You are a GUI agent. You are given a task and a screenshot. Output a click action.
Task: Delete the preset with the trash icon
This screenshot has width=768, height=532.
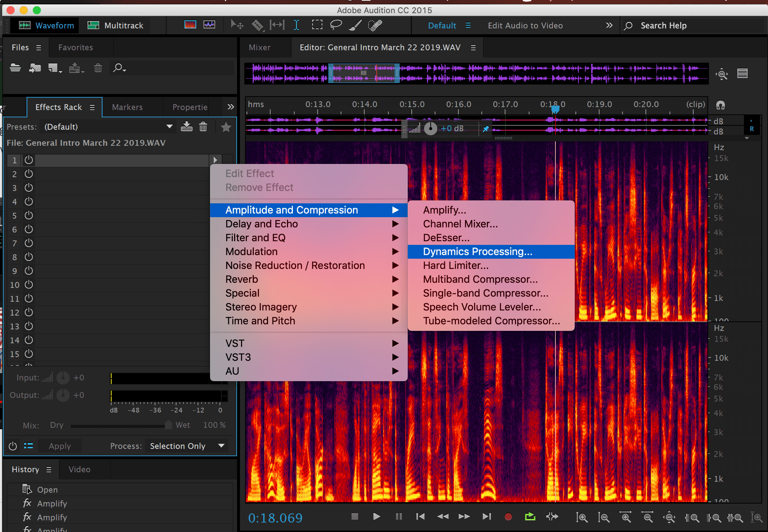pos(203,127)
